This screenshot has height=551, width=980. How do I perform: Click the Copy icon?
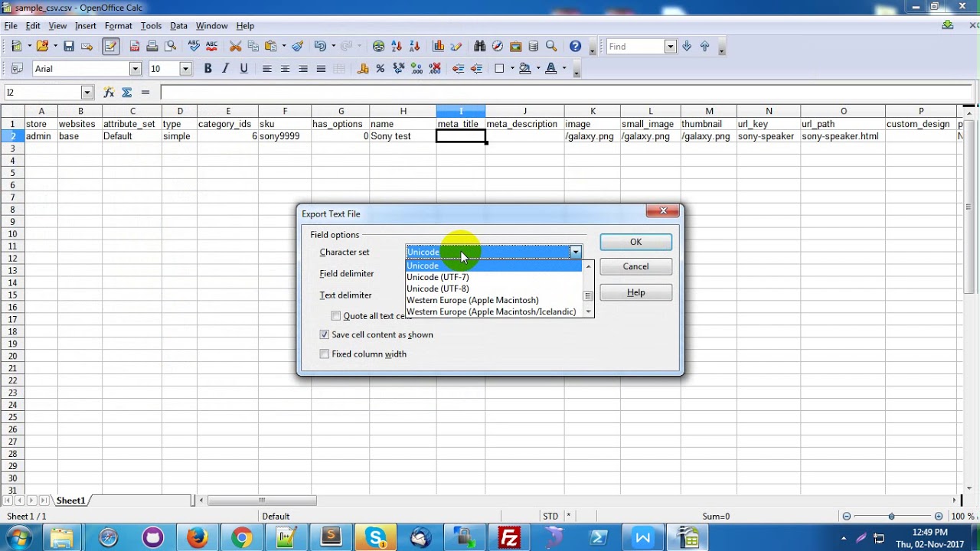click(253, 47)
